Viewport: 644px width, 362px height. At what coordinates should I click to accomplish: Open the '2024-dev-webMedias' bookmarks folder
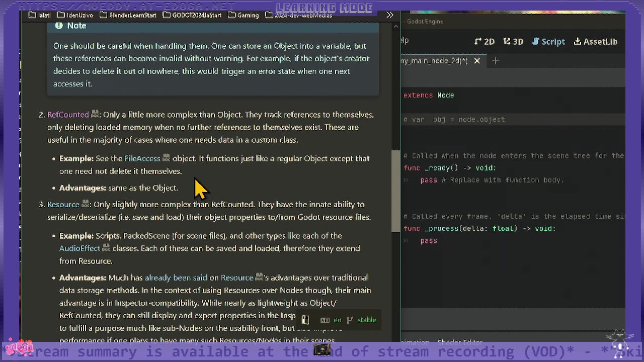coord(298,15)
